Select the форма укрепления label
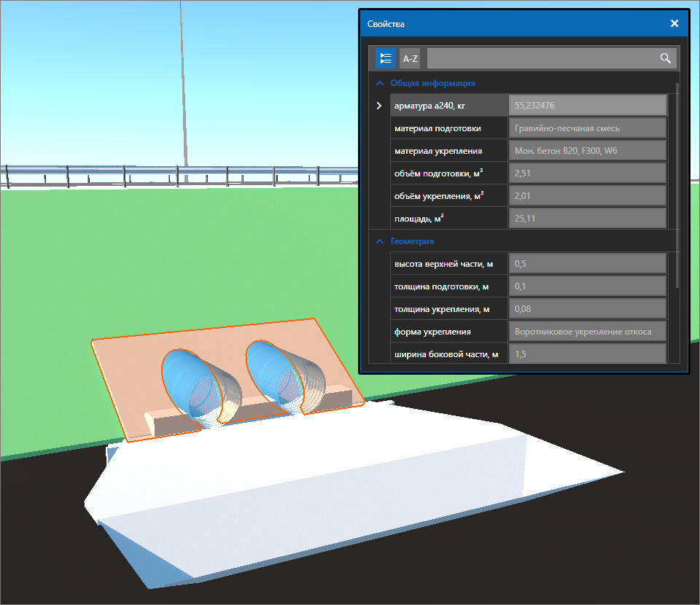 (432, 332)
